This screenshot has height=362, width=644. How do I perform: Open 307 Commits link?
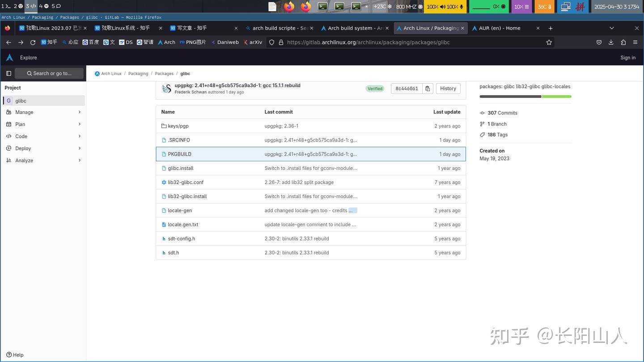pyautogui.click(x=502, y=113)
